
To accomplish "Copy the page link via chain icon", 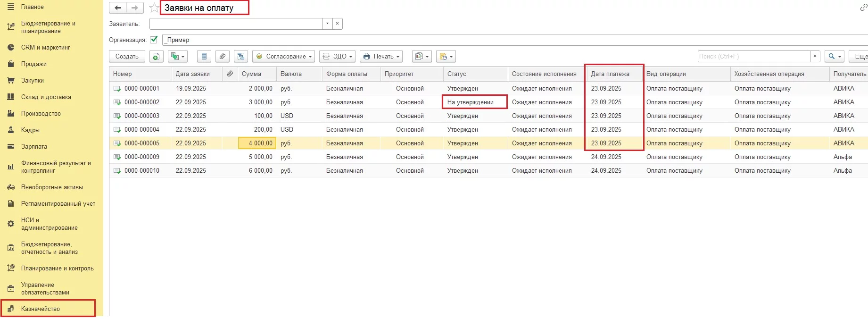I will [863, 8].
